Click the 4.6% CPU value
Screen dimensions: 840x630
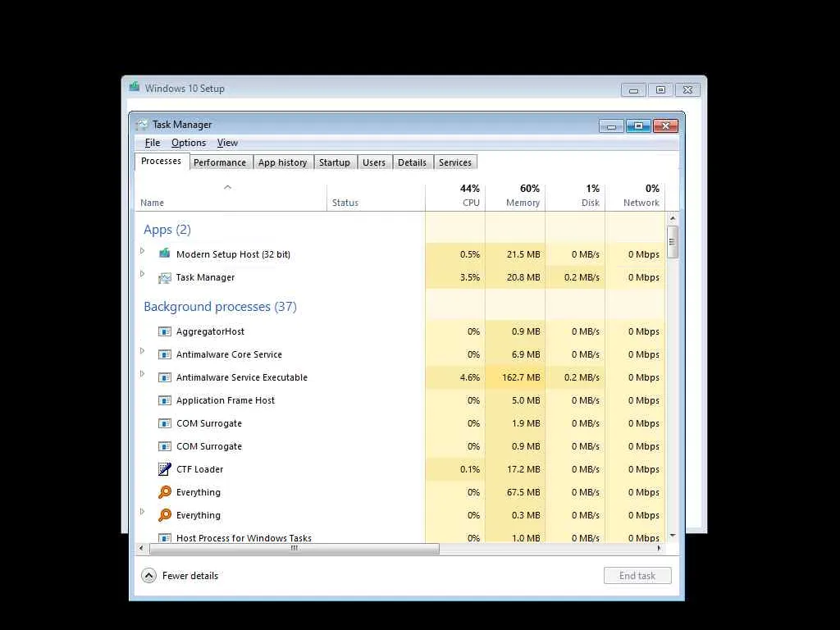click(x=470, y=377)
